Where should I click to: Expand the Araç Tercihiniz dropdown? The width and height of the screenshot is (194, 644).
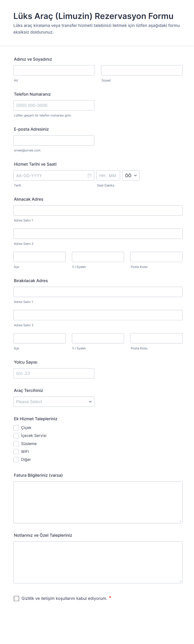coord(54,401)
